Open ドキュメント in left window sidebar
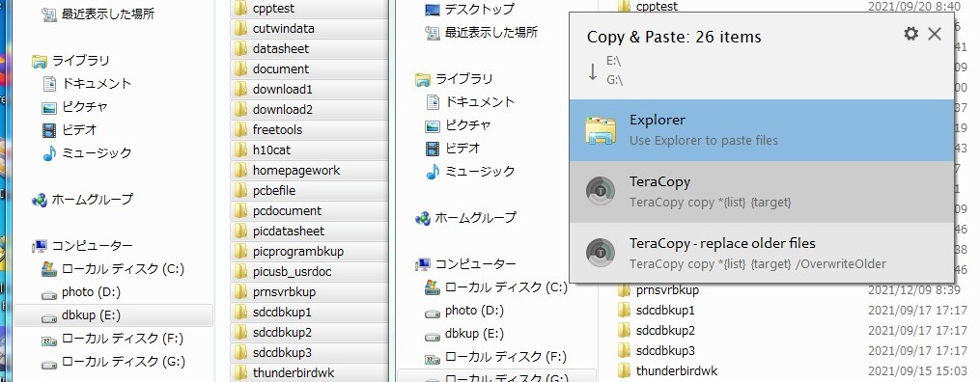The image size is (980, 382). (88, 84)
